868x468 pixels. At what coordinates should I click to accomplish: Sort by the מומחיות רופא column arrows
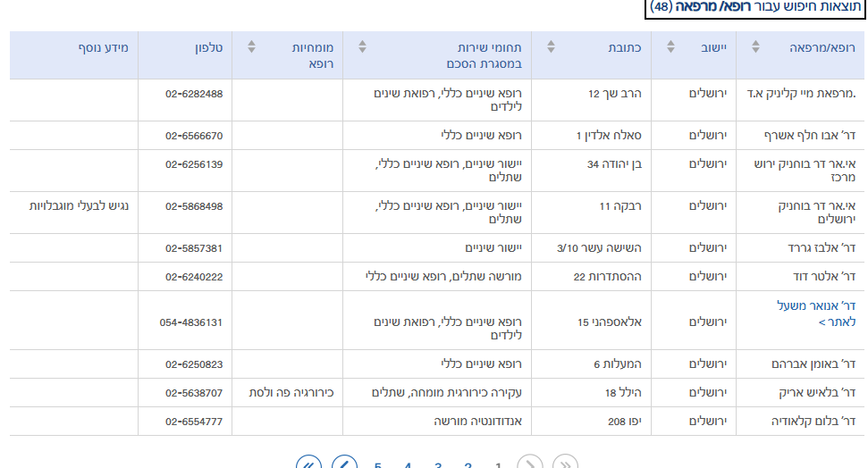(251, 46)
